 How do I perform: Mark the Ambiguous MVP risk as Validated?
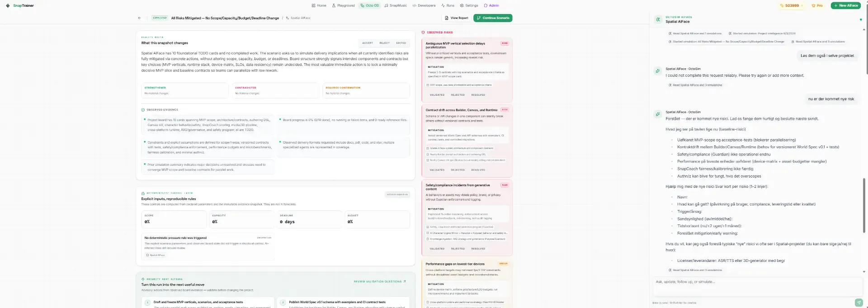coord(437,95)
